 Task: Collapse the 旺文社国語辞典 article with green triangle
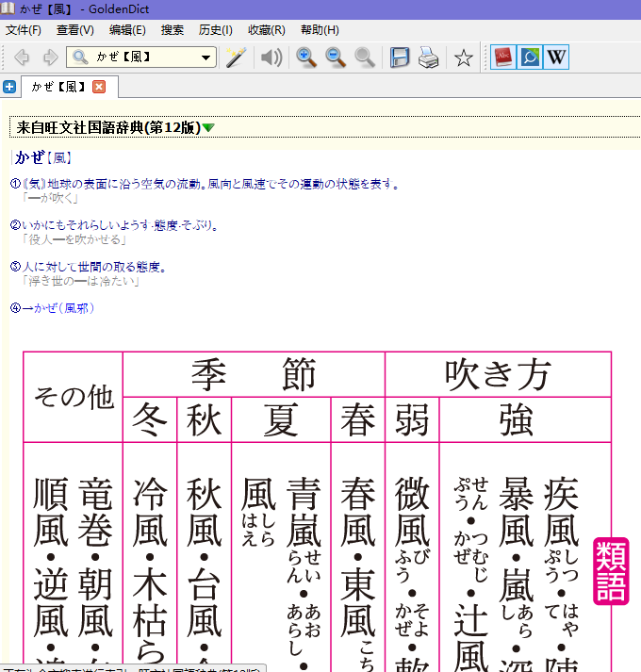coord(208,128)
